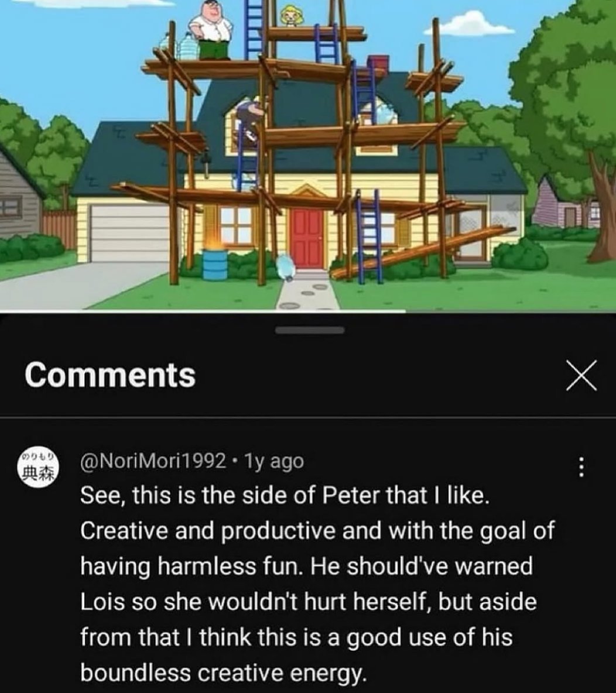Click the Comments header title
The image size is (616, 693).
tap(110, 375)
